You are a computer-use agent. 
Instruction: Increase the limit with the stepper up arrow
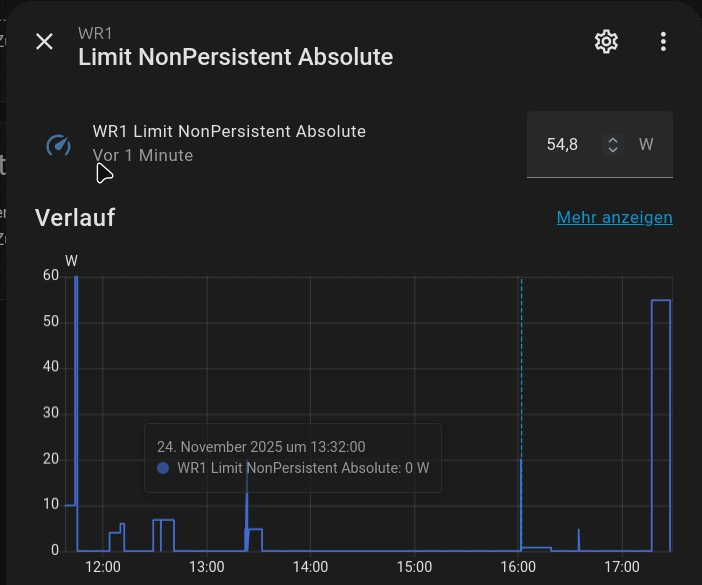[x=612, y=140]
